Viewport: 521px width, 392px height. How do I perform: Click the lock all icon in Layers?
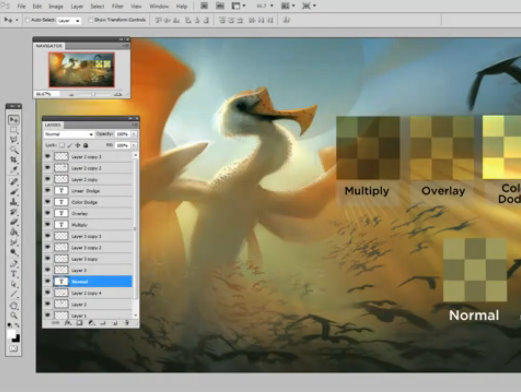click(x=86, y=145)
